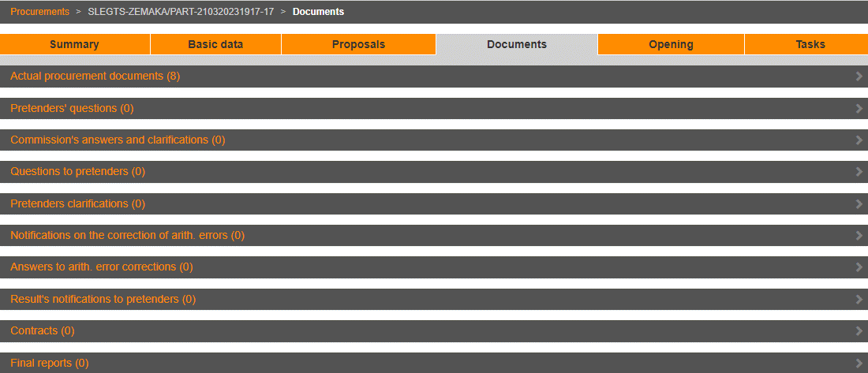The width and height of the screenshot is (868, 373).
Task: Click the procurement ID breadcrumb SLEGTS-ZEMAKA/PART-210320231917-17
Action: coord(181,12)
